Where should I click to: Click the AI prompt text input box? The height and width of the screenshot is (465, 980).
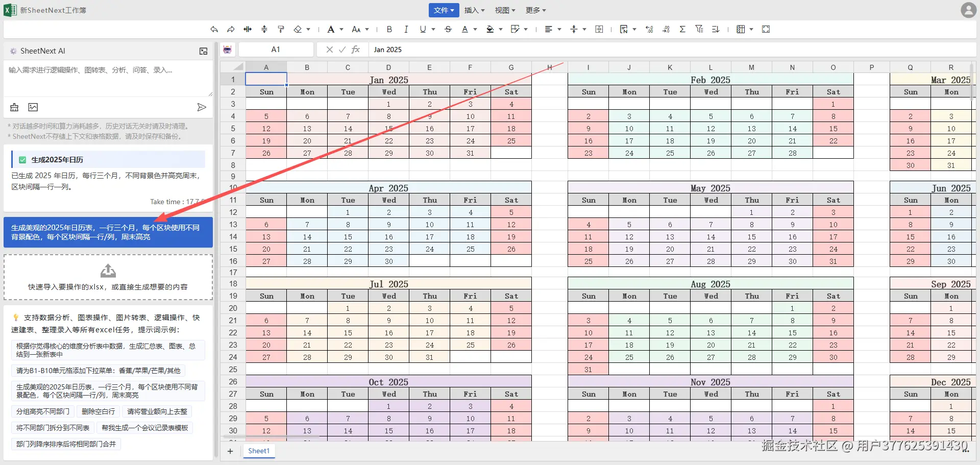(108, 79)
